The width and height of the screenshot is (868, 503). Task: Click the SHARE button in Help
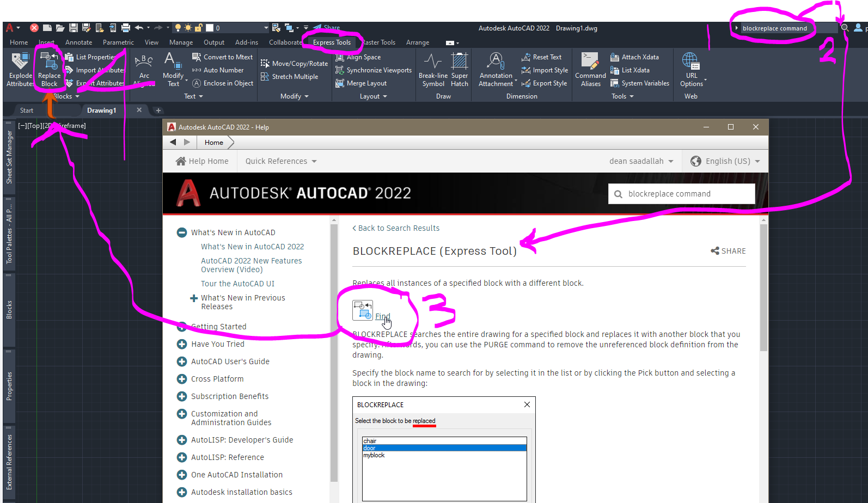[728, 251]
